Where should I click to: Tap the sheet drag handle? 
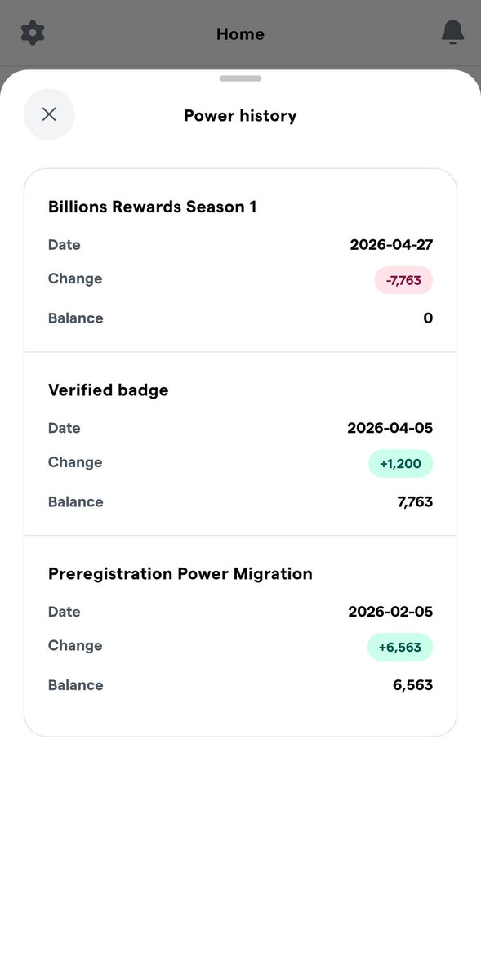(x=240, y=78)
